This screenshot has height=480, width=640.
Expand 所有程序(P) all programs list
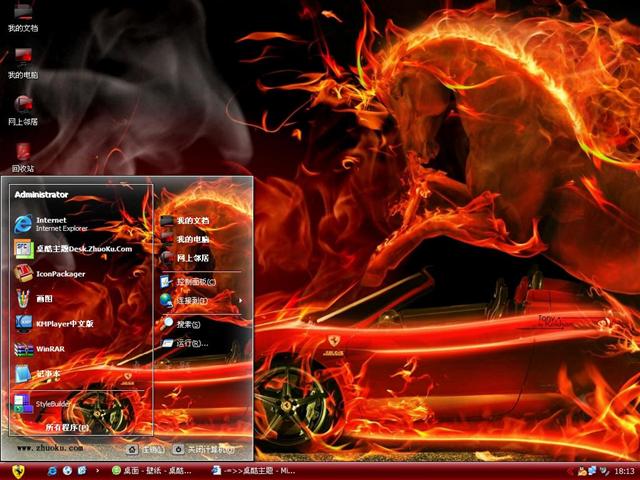coord(67,427)
